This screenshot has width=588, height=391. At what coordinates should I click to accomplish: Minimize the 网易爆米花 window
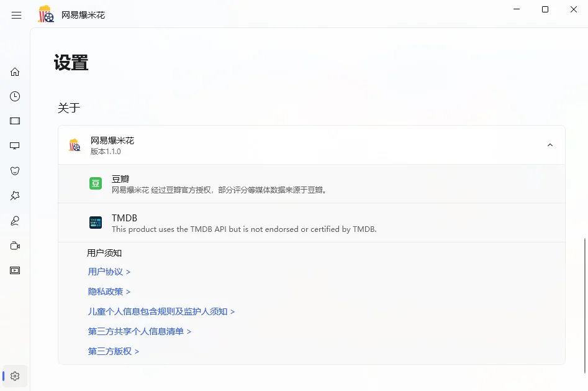point(517,9)
